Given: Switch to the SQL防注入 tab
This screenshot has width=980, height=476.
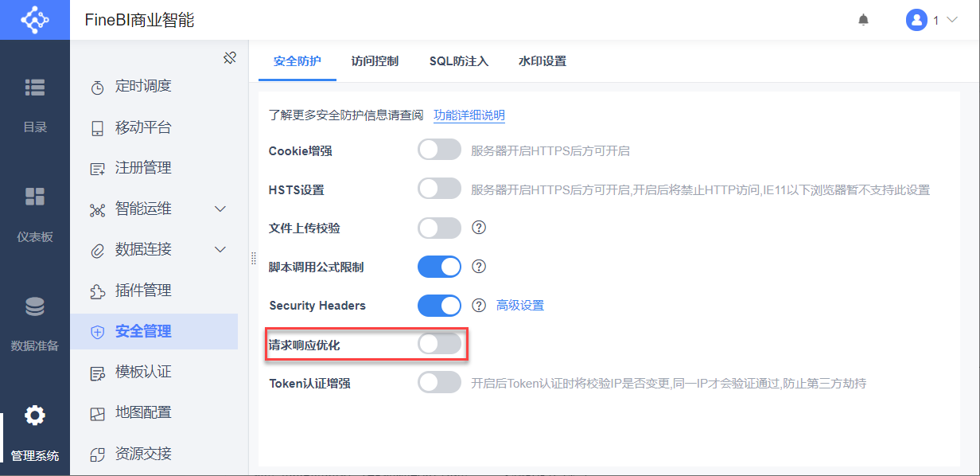Looking at the screenshot, I should pyautogui.click(x=459, y=61).
